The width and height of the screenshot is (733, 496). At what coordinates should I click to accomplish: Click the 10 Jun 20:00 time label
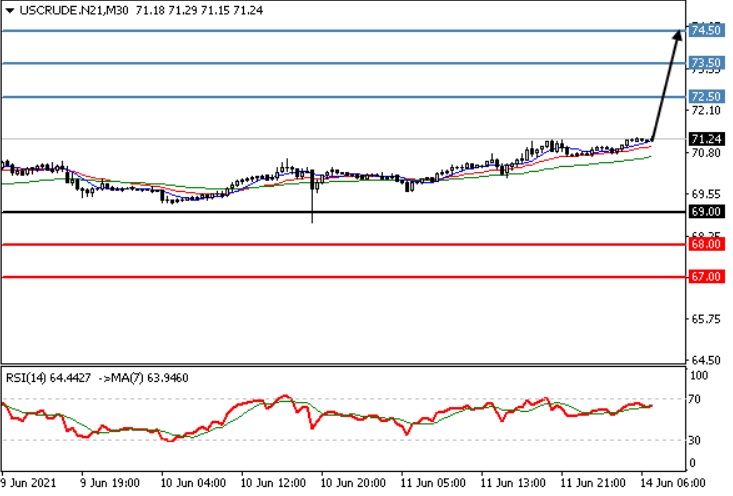pos(353,483)
